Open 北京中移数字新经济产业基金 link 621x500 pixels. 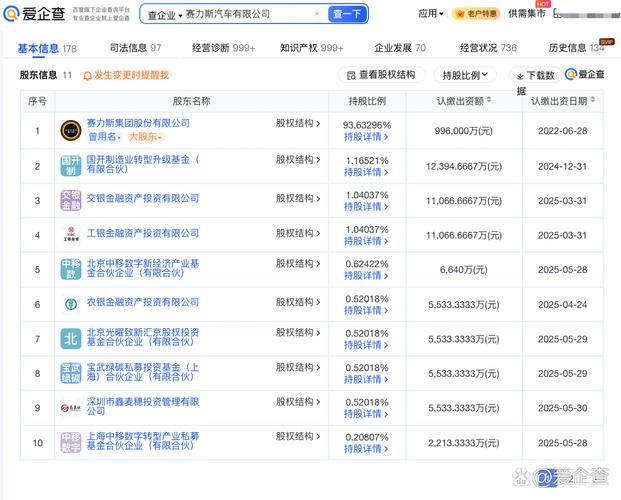(x=143, y=268)
